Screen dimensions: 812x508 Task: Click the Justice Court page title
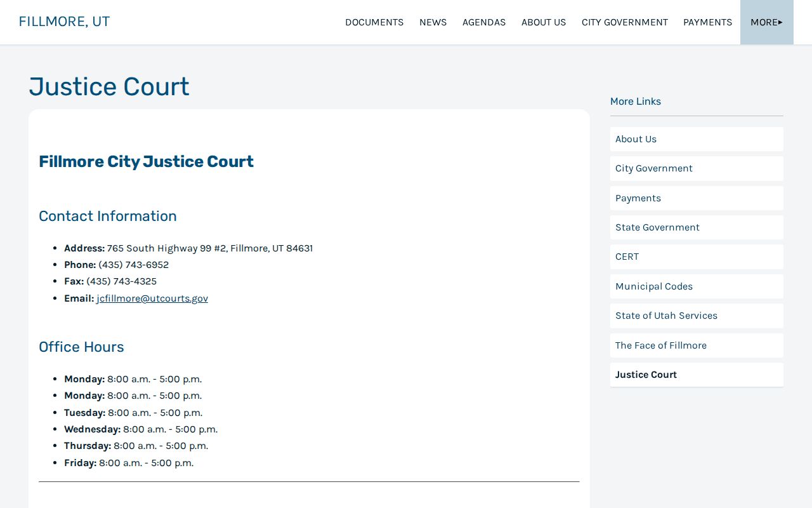point(109,86)
